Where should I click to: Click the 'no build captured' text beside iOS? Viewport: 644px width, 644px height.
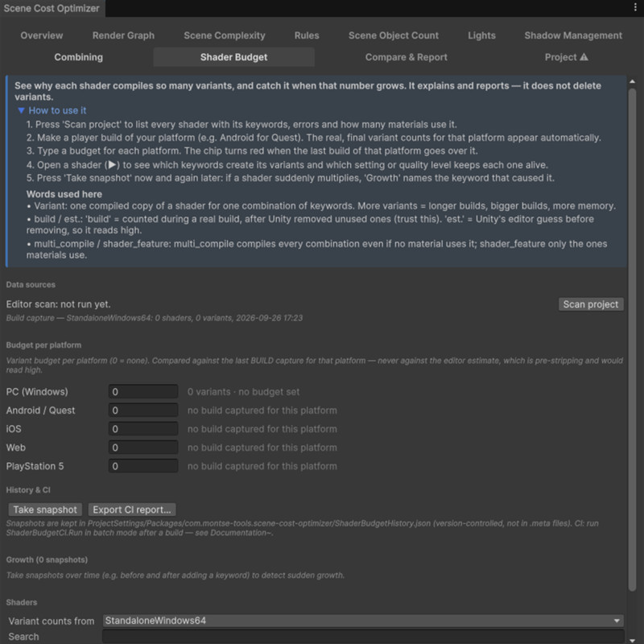click(262, 429)
